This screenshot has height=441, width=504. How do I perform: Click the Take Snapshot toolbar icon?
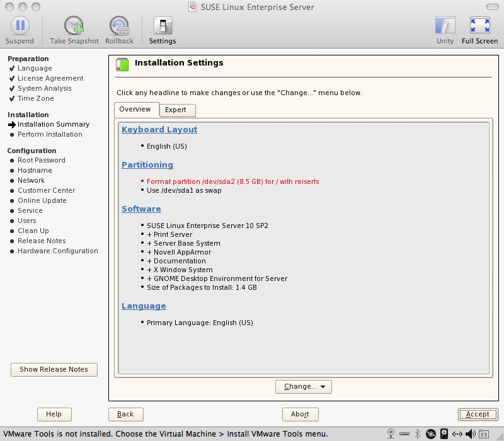pos(74,25)
